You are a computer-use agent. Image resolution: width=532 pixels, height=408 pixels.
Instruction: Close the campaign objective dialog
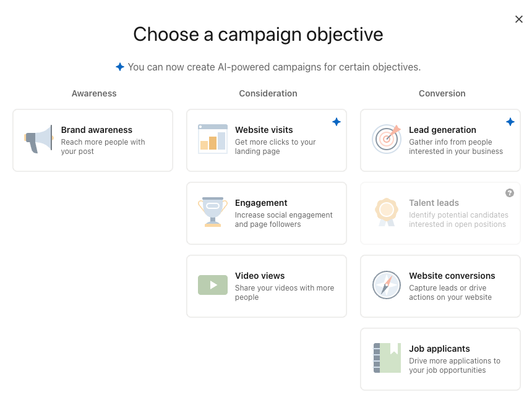coord(519,19)
